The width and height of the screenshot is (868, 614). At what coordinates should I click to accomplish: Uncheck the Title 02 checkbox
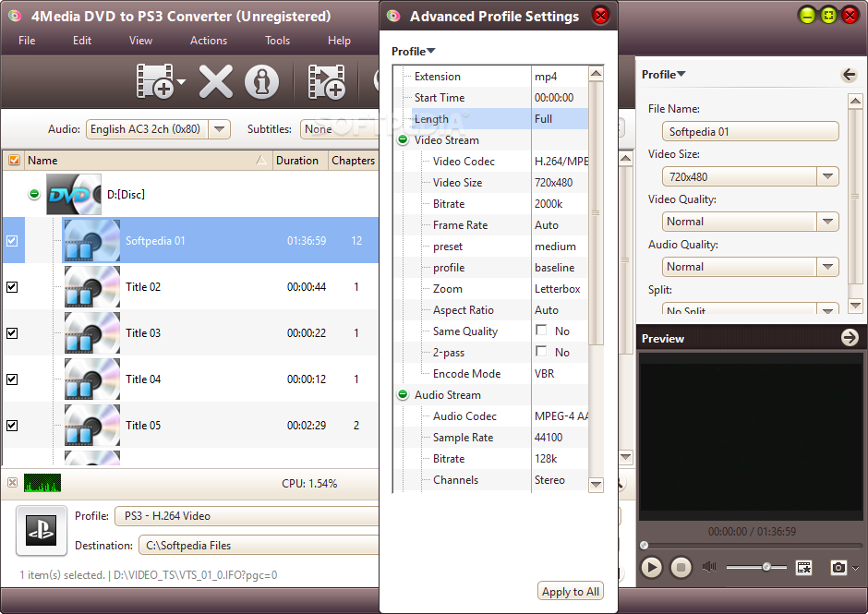[x=12, y=287]
